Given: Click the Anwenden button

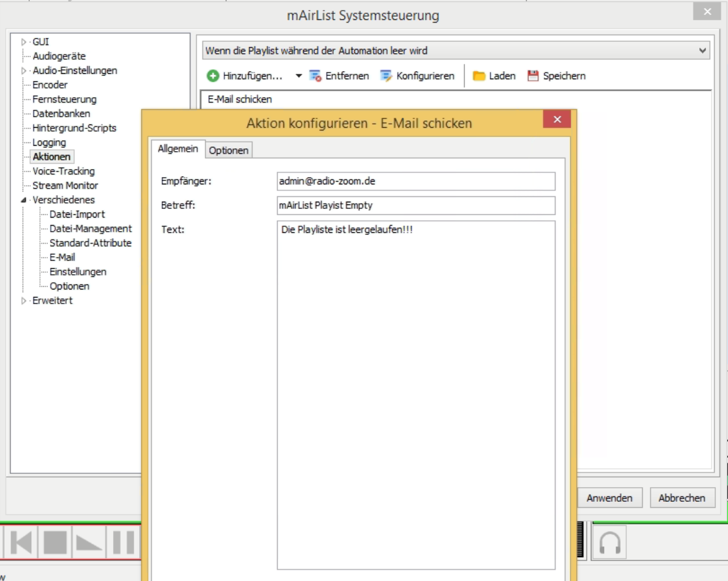Looking at the screenshot, I should (609, 498).
